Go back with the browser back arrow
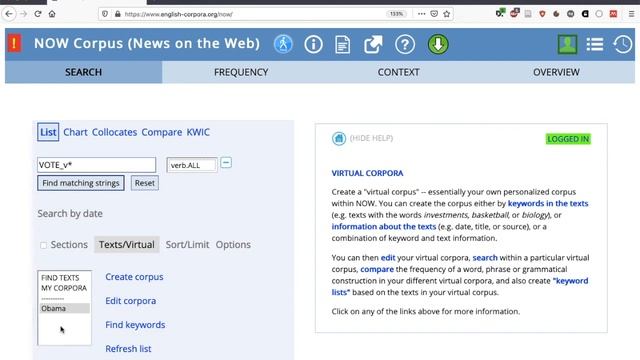Screen dimensions: 640x360 [9, 14]
